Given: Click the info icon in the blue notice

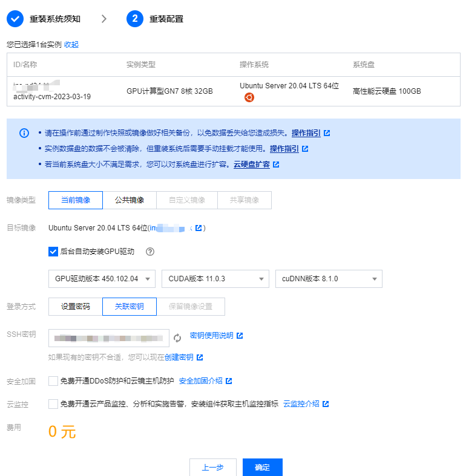Looking at the screenshot, I should click(24, 133).
